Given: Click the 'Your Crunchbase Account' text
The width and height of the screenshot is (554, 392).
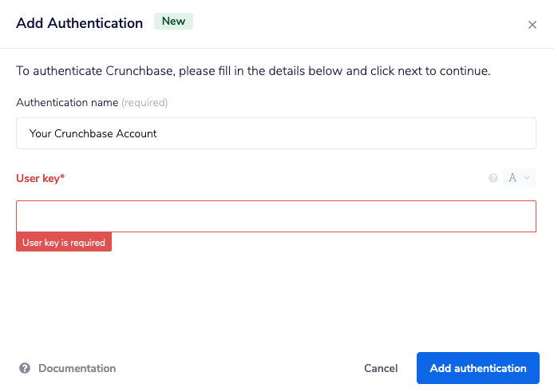Looking at the screenshot, I should click(93, 133).
